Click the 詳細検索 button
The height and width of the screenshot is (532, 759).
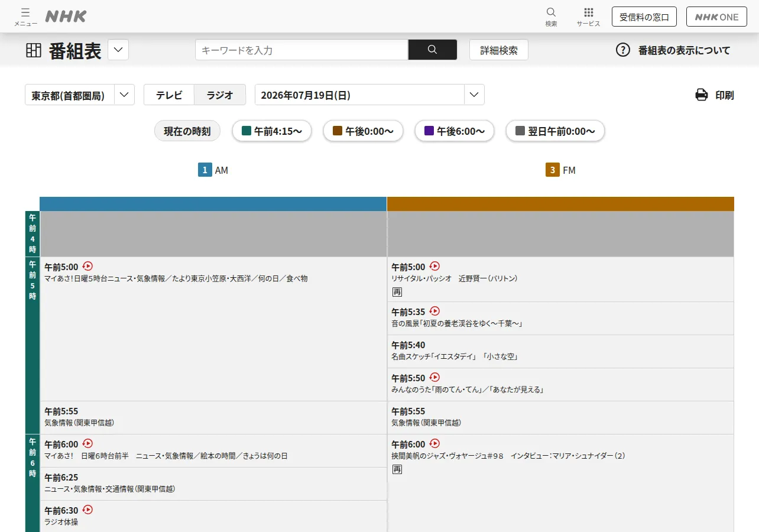(x=499, y=50)
